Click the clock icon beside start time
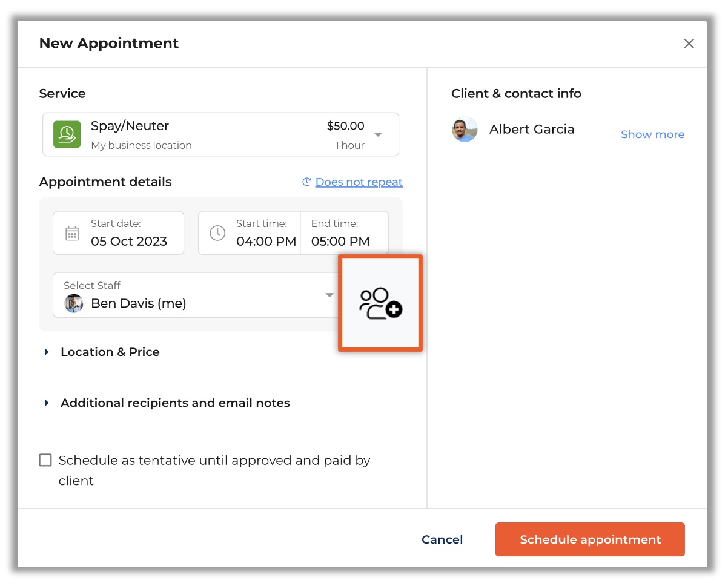 (217, 232)
